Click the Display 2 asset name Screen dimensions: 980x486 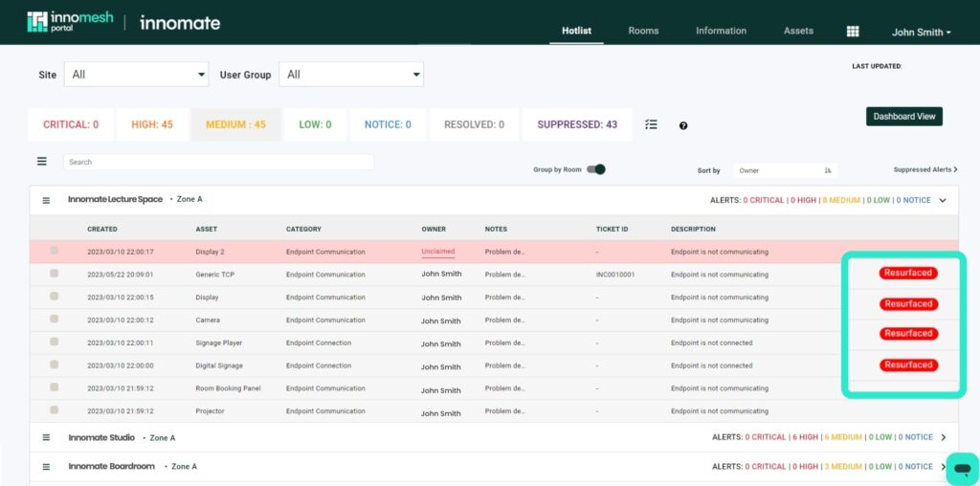[x=210, y=252]
